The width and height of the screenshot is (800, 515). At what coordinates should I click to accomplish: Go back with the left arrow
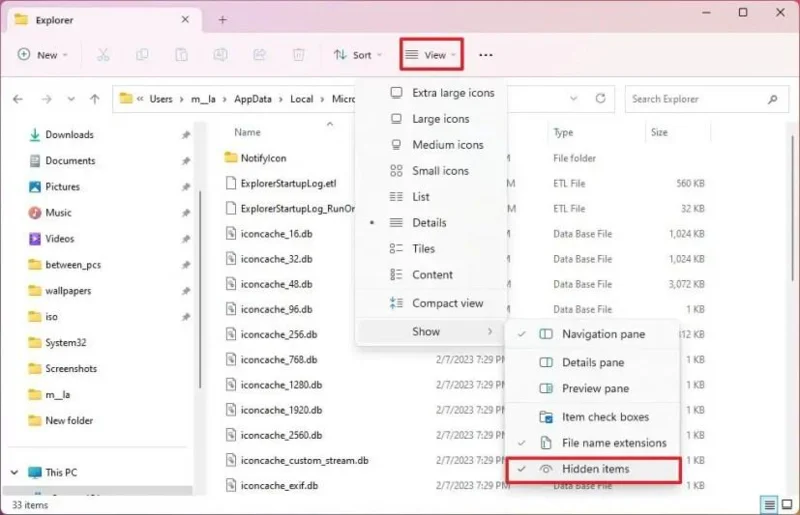tap(18, 99)
